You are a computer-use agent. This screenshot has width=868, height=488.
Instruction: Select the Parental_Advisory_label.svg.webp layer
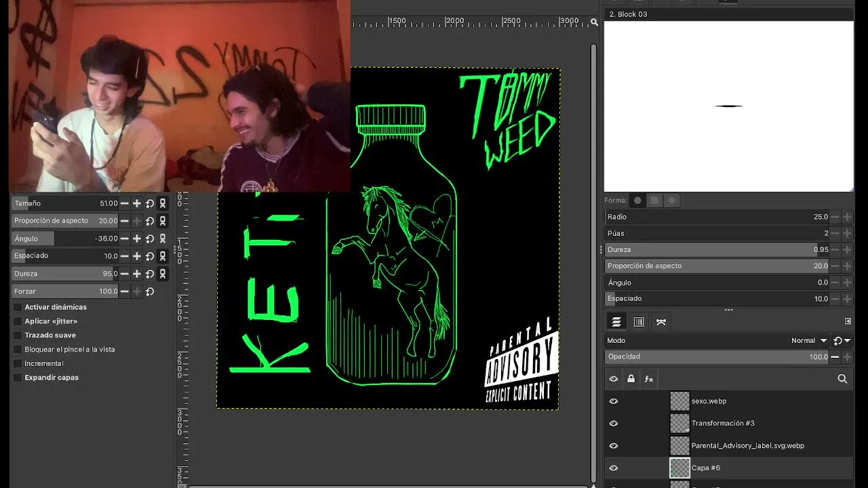[x=748, y=446]
